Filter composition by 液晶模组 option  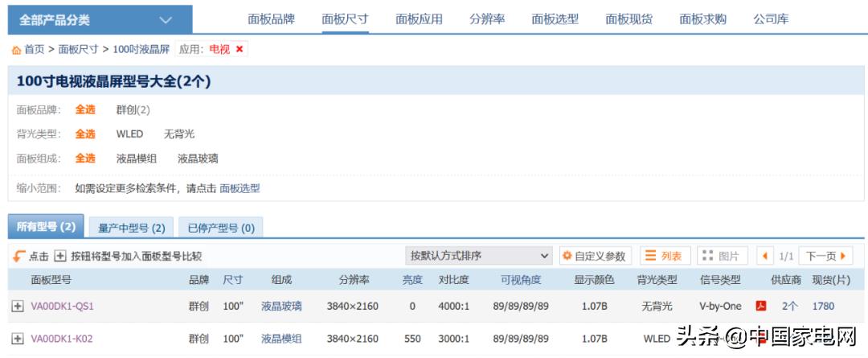point(137,158)
